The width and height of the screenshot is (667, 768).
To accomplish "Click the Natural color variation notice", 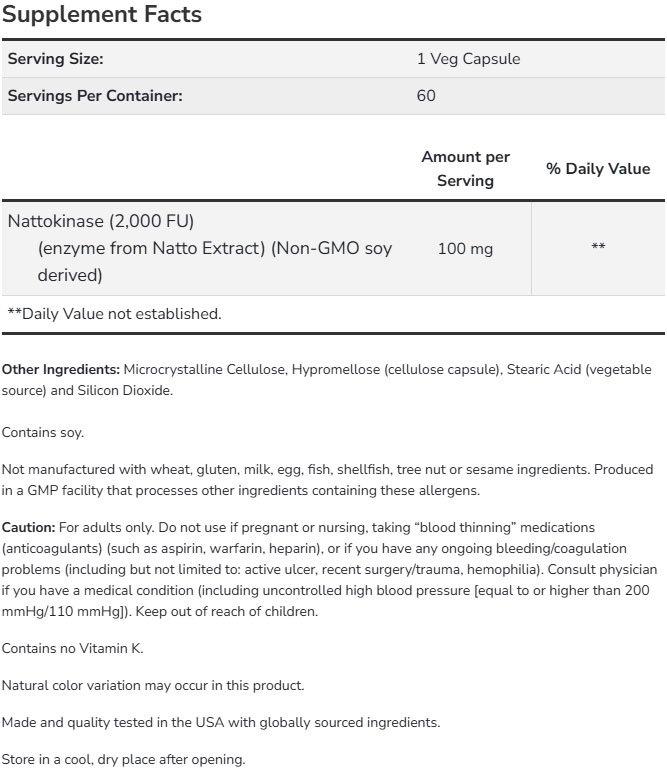I will tap(153, 685).
